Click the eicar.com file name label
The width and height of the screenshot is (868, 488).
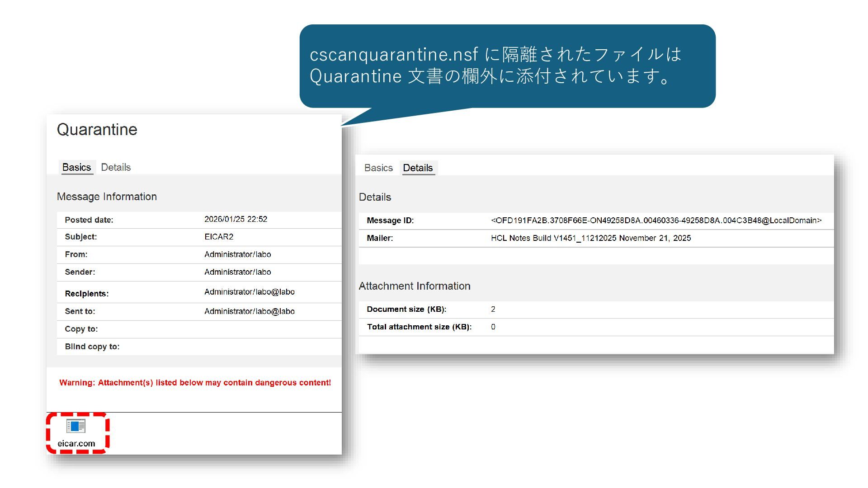pyautogui.click(x=76, y=444)
